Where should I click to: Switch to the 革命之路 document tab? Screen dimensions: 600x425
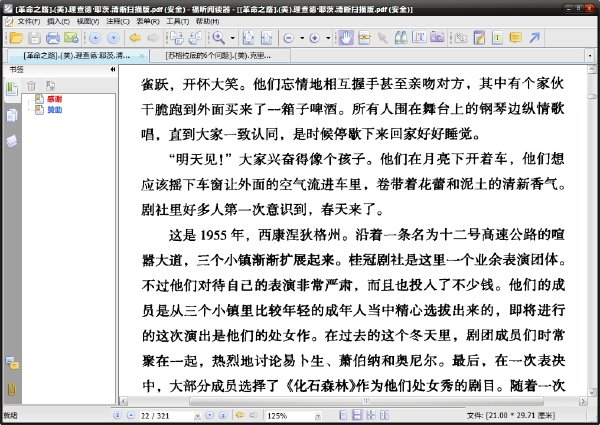coord(77,56)
